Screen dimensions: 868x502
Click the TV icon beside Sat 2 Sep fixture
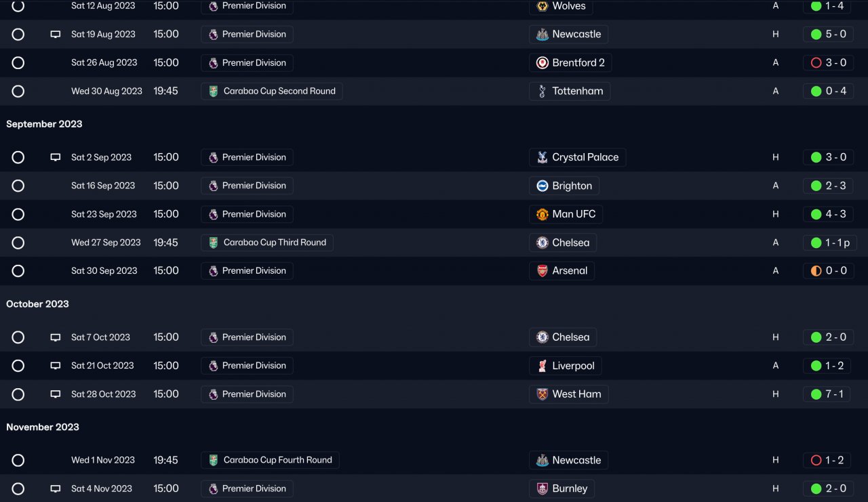point(56,157)
